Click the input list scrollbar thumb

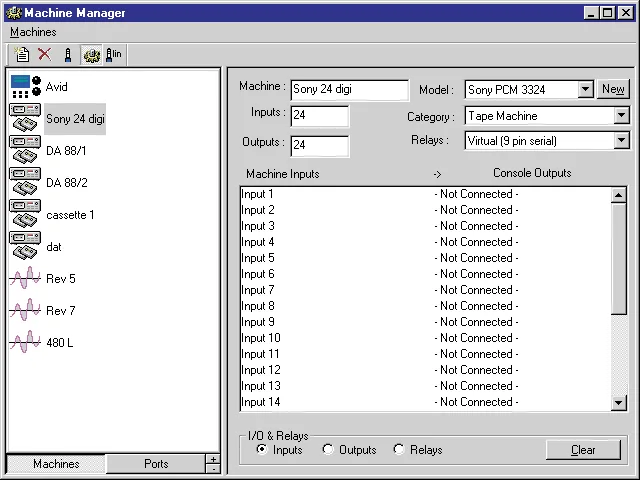[618, 259]
